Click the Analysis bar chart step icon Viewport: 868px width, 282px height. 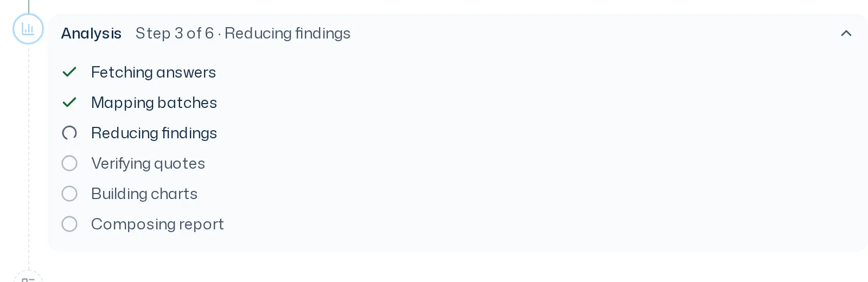coord(28,29)
